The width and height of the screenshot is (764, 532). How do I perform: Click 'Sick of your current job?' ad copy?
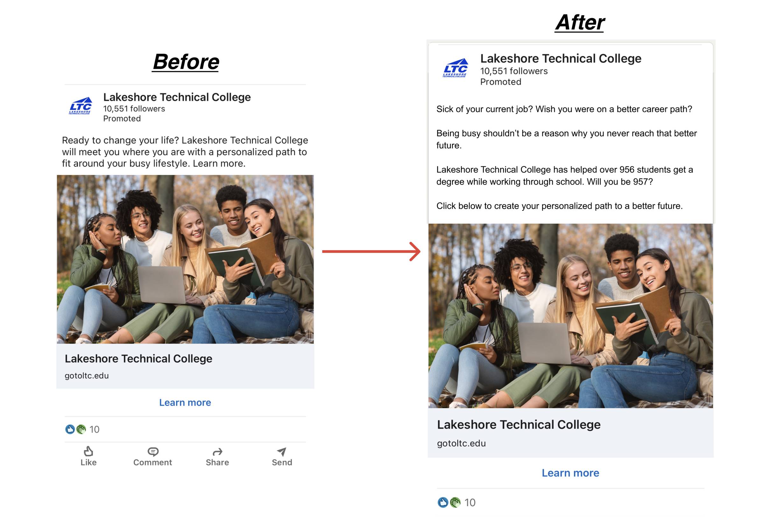coord(564,109)
